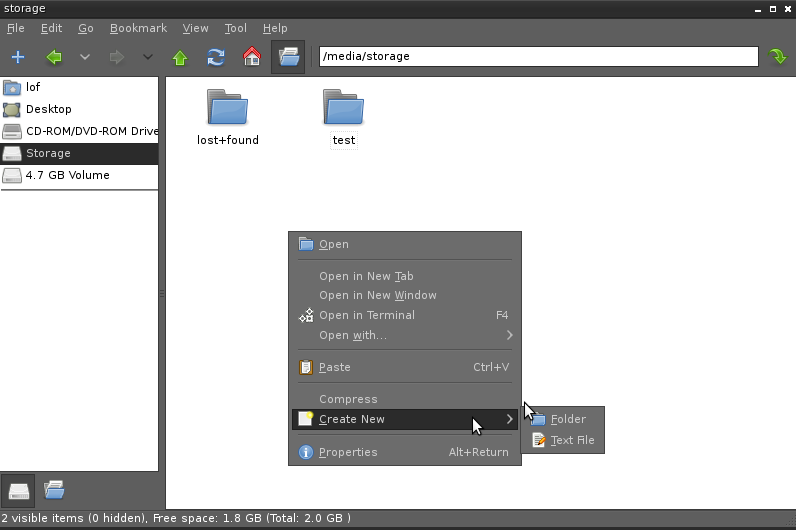Open the Edit menu

51,28
